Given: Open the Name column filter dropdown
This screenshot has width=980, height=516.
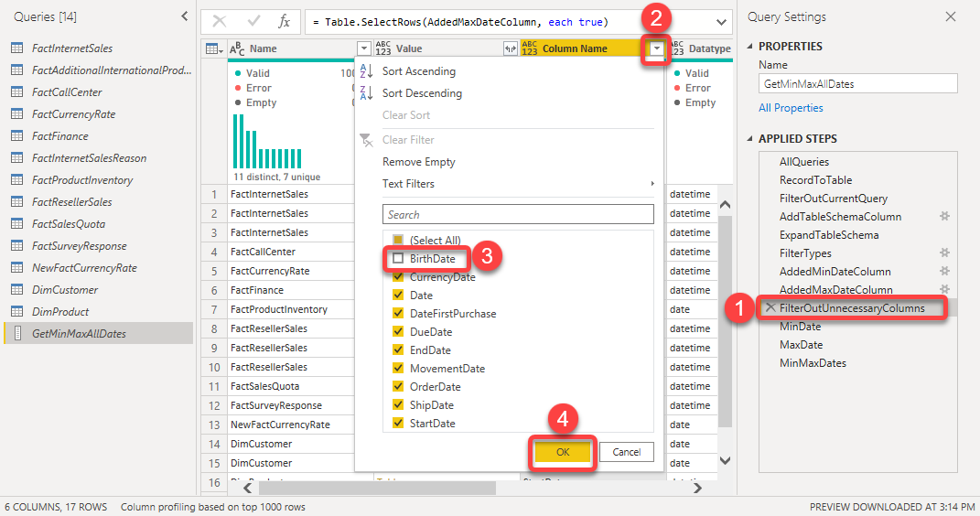Looking at the screenshot, I should point(364,48).
